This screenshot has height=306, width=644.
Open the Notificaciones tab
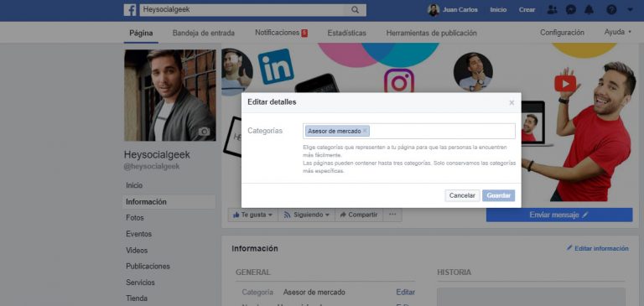281,33
